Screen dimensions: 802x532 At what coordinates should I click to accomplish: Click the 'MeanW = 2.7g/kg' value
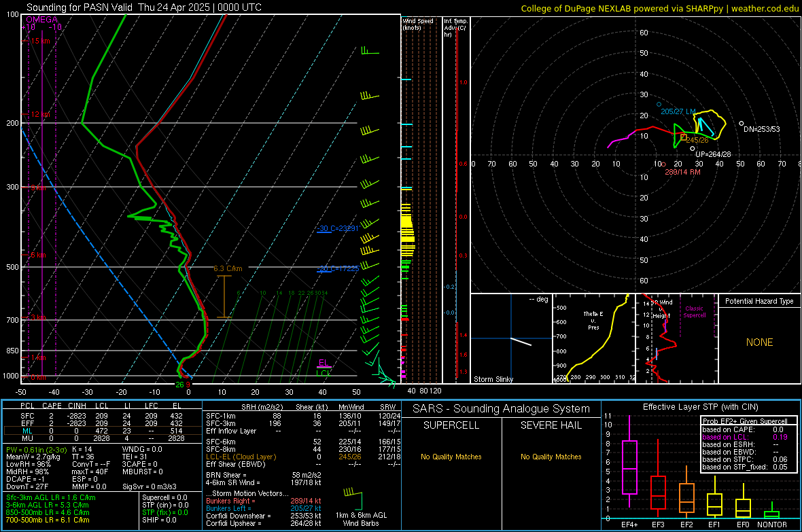click(x=33, y=457)
